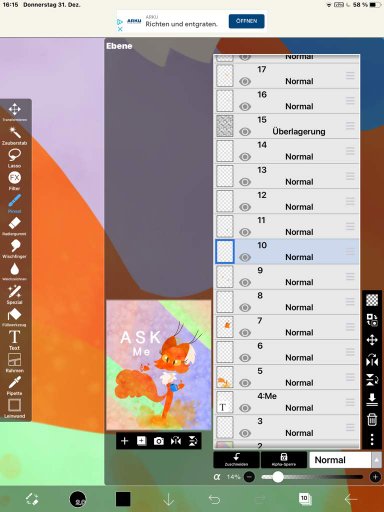Hide layer 15 Überlagerung using eye icon
Screen dimensions: 384x512
(x=245, y=132)
